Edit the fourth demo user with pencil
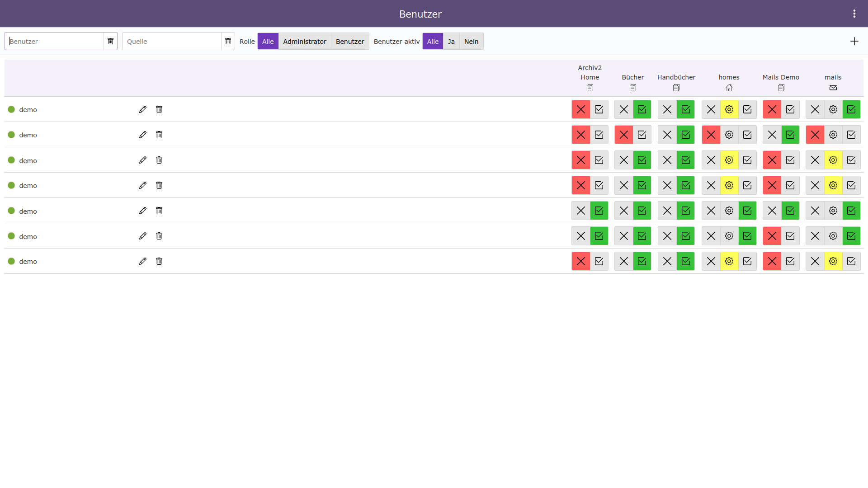 click(143, 185)
